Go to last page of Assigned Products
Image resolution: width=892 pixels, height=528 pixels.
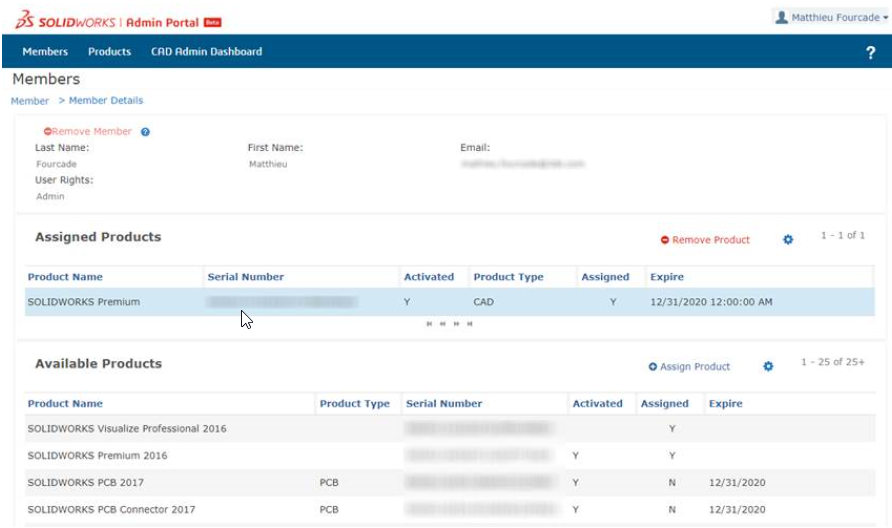[470, 324]
